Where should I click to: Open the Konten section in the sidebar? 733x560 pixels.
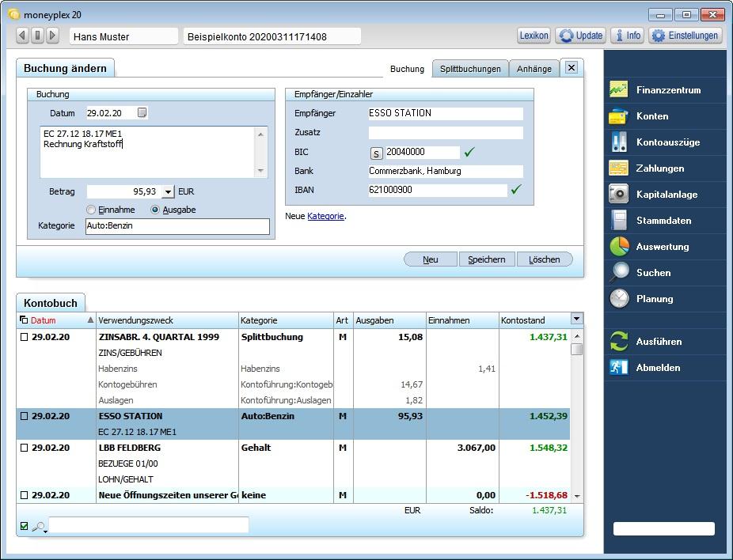point(654,116)
